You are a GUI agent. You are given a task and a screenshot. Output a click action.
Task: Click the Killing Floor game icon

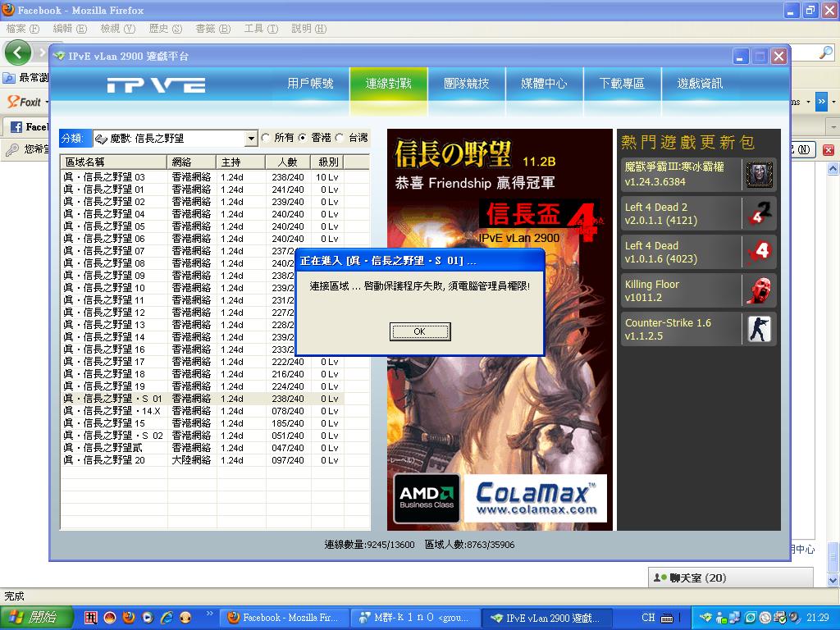click(759, 290)
